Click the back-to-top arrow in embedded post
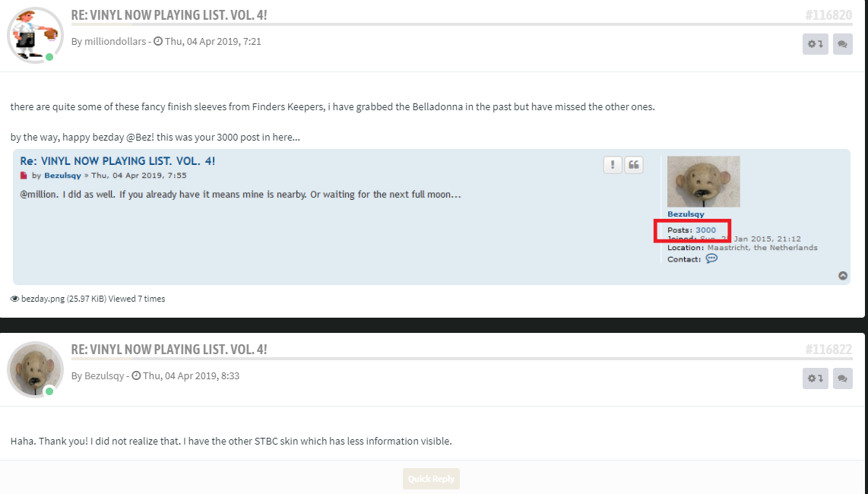 843,276
